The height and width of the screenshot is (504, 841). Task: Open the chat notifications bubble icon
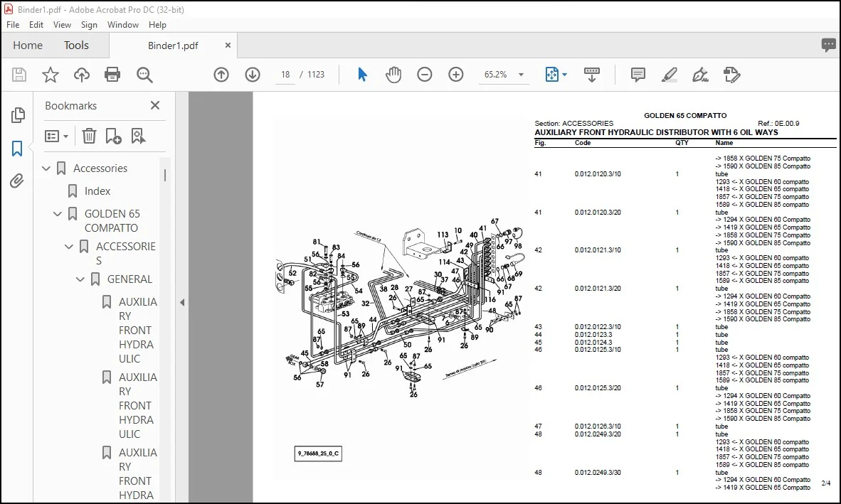click(828, 45)
